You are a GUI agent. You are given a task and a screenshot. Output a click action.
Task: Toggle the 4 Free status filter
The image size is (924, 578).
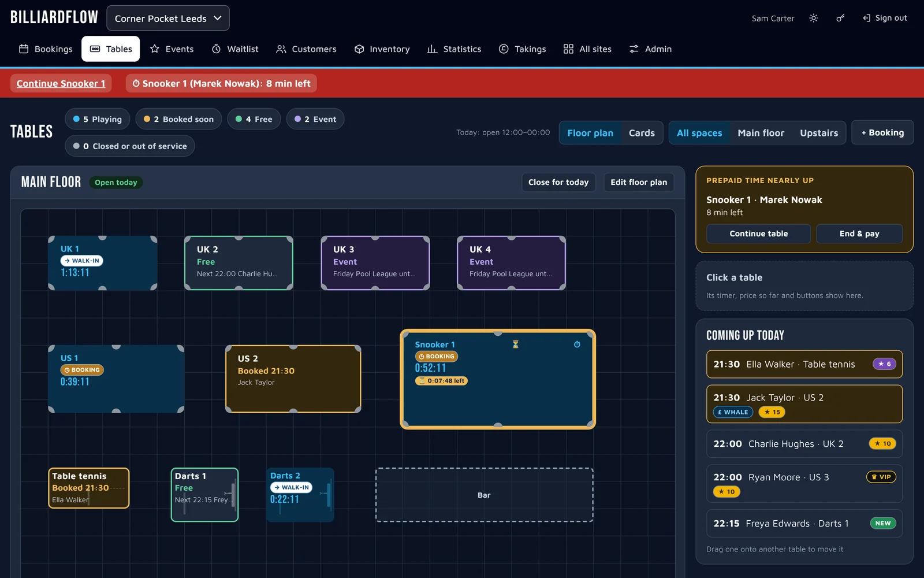point(254,119)
